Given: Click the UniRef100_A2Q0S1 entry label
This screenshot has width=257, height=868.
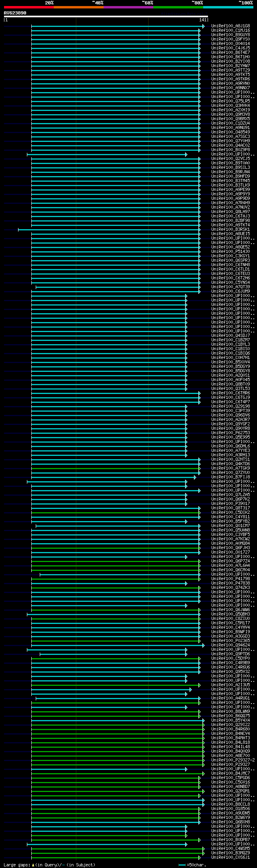Looking at the screenshot, I should click(x=230, y=376).
